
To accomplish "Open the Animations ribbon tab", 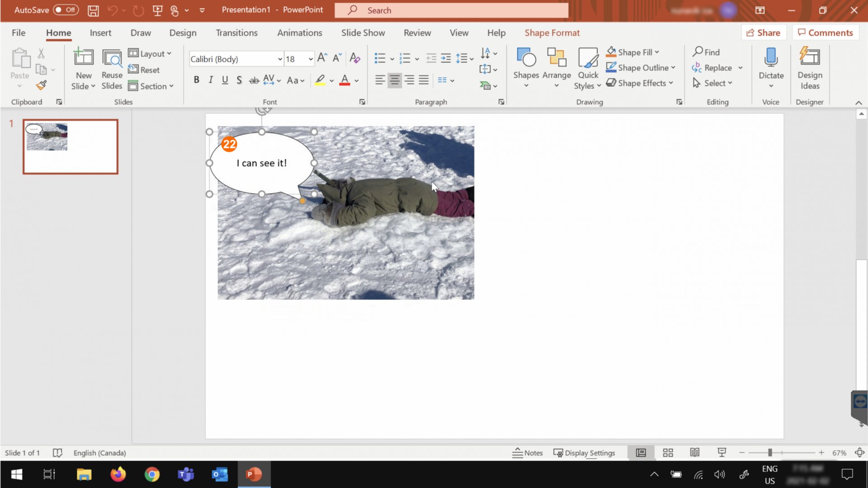I will click(x=299, y=33).
